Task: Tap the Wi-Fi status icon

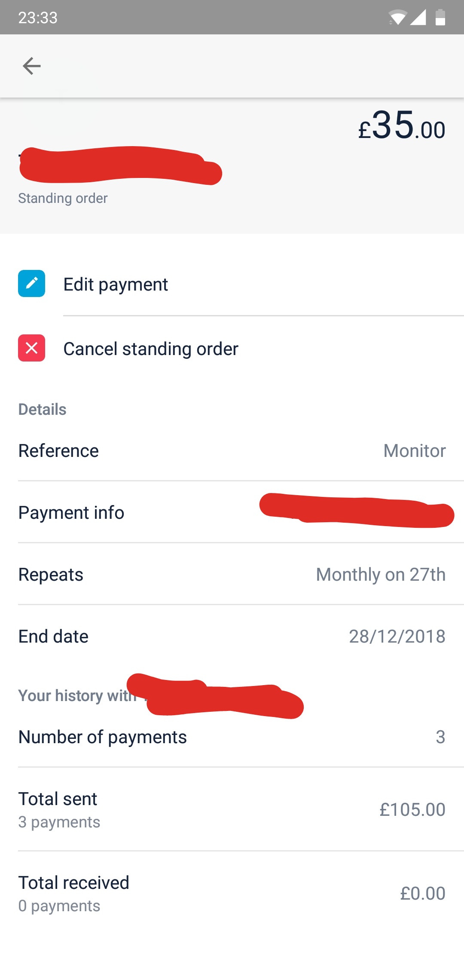Action: (x=397, y=18)
